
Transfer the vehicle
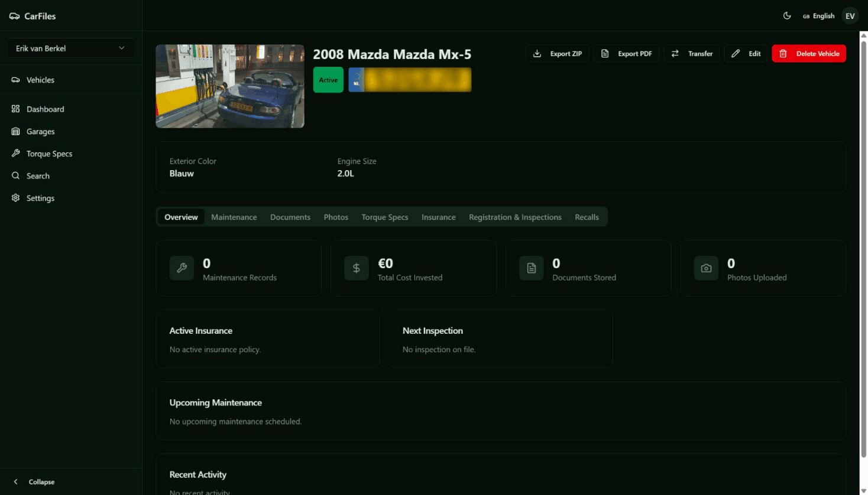coord(692,54)
